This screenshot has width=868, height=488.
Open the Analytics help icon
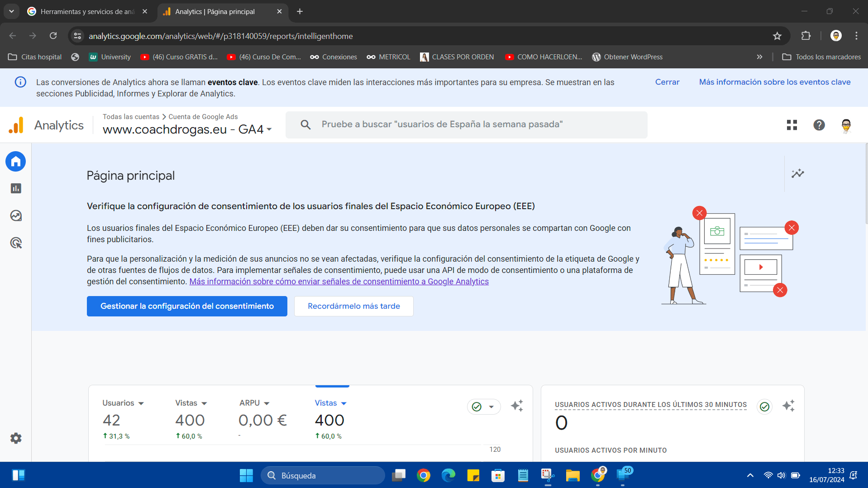[x=819, y=125]
